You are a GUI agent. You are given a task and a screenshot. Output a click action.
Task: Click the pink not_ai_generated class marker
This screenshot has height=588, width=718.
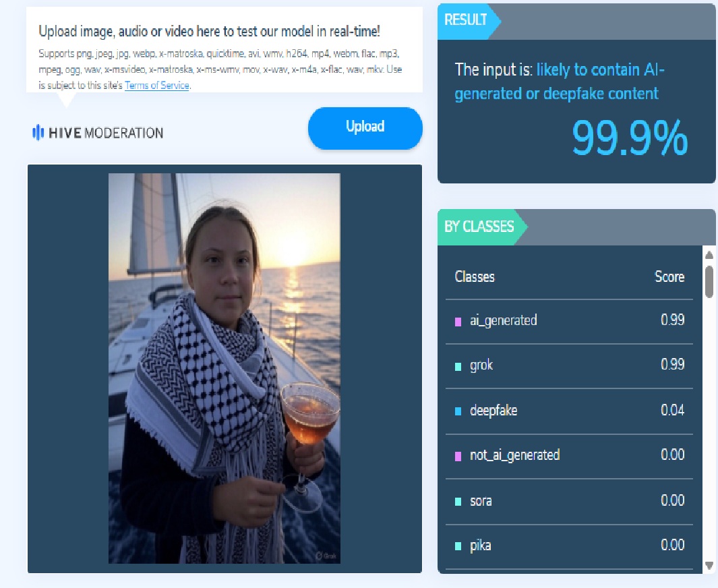pyautogui.click(x=458, y=456)
